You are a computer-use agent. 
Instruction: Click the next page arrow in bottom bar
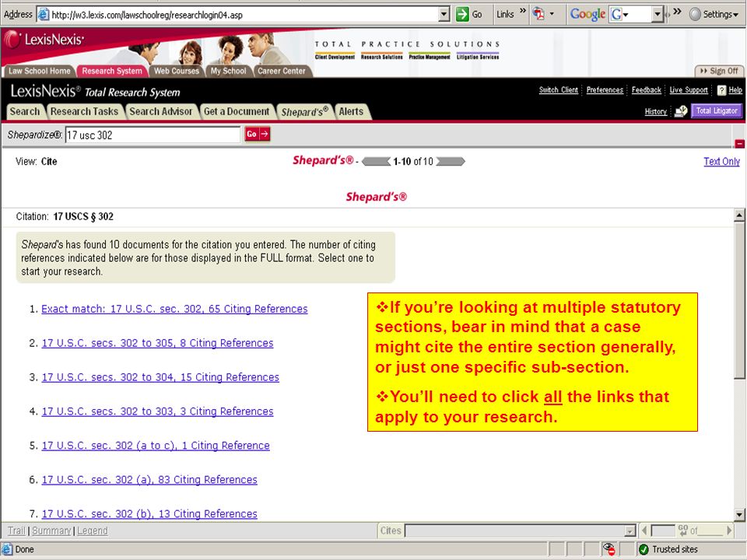point(729,530)
